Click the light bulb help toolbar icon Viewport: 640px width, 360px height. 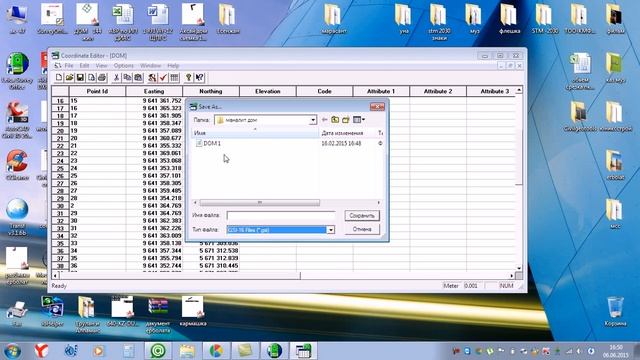189,78
